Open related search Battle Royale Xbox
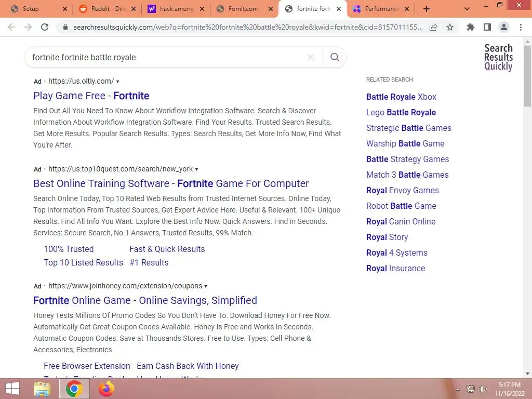This screenshot has height=399, width=532. click(401, 97)
